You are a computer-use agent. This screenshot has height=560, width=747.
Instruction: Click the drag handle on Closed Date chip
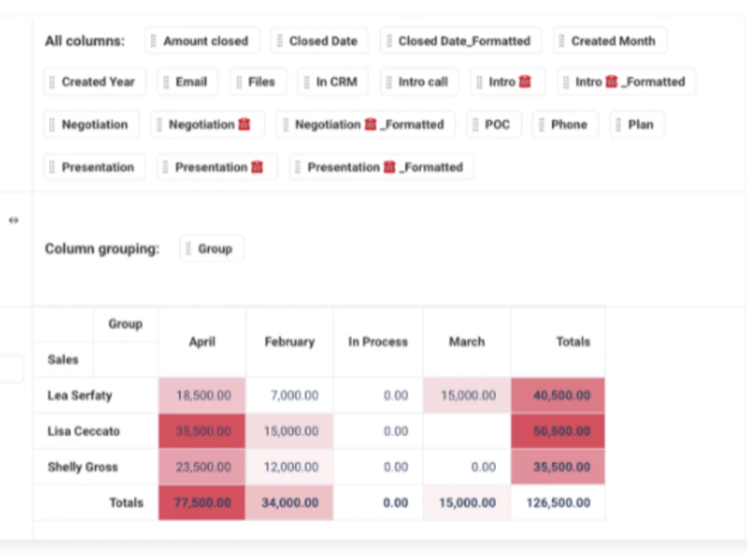point(282,41)
